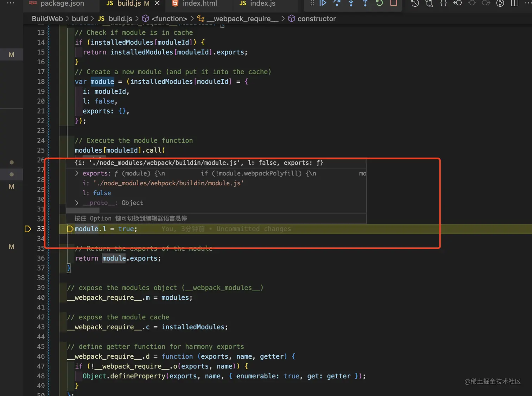Viewport: 532px width, 396px height.
Task: Close the build.js tab
Action: pyautogui.click(x=157, y=3)
